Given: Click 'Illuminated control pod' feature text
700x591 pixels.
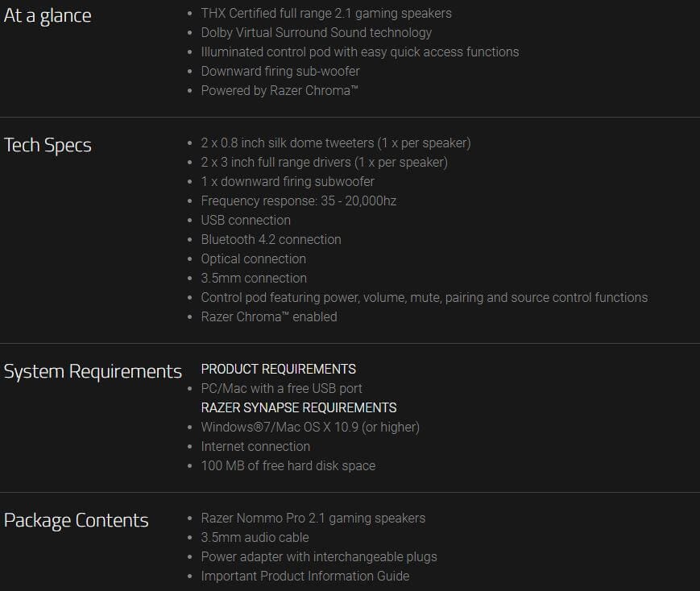Looking at the screenshot, I should pyautogui.click(x=359, y=52).
